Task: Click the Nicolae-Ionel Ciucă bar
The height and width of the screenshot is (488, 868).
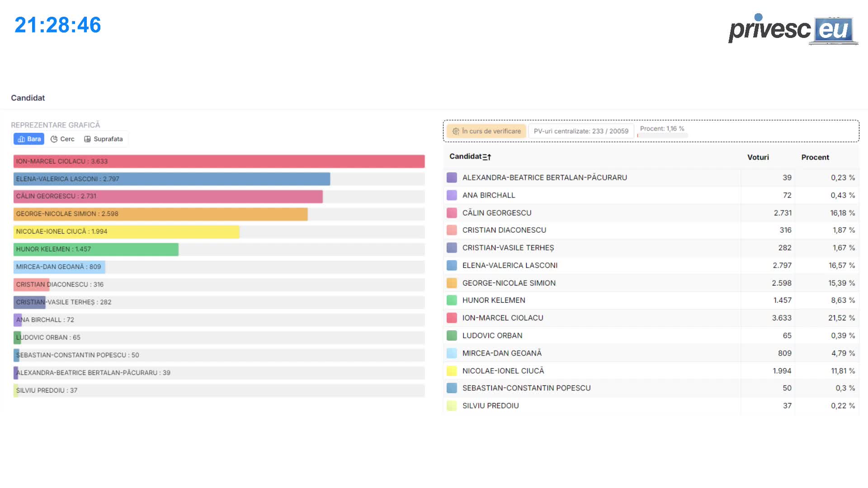Action: 126,232
